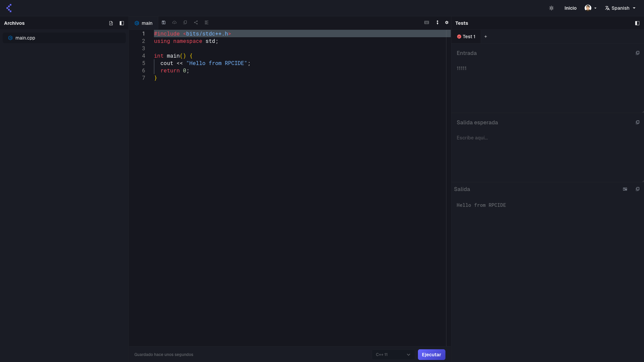
Task: Collapse the Tests side panel
Action: pos(637,23)
